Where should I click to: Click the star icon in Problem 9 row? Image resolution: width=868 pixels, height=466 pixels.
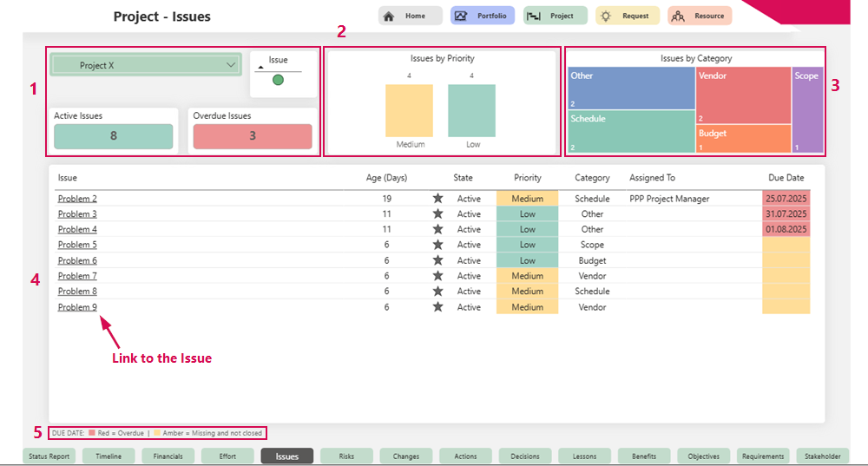[x=437, y=307]
